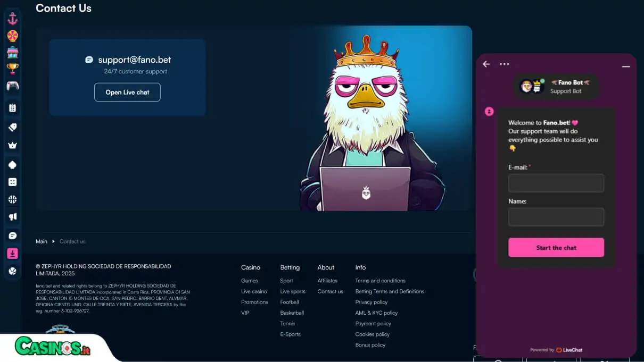Go back using the chat arrow
644x362 pixels.
[x=486, y=64]
